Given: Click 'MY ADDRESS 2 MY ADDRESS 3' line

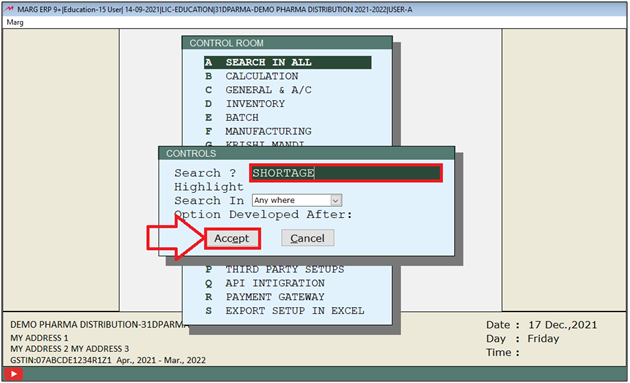Looking at the screenshot, I should [x=70, y=348].
